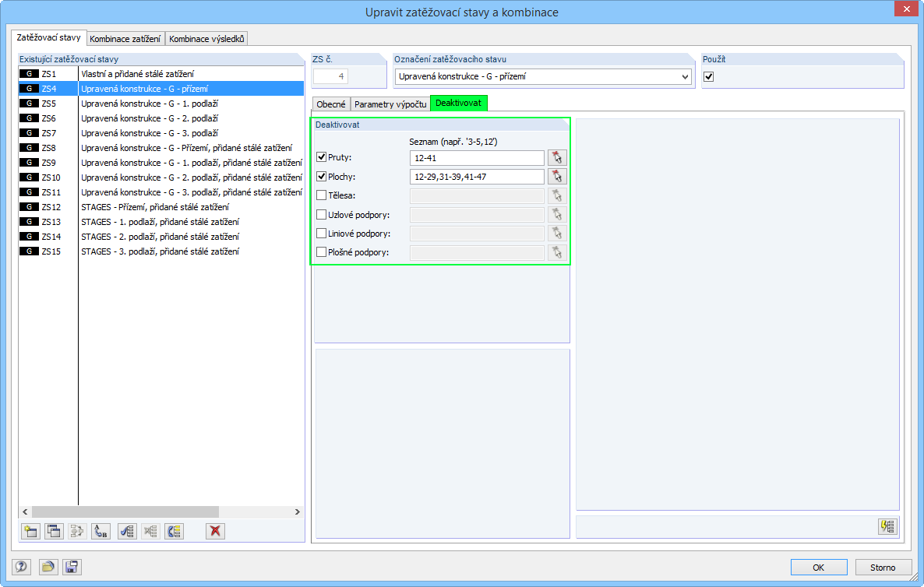Select load case ZS1 row

coord(161,74)
